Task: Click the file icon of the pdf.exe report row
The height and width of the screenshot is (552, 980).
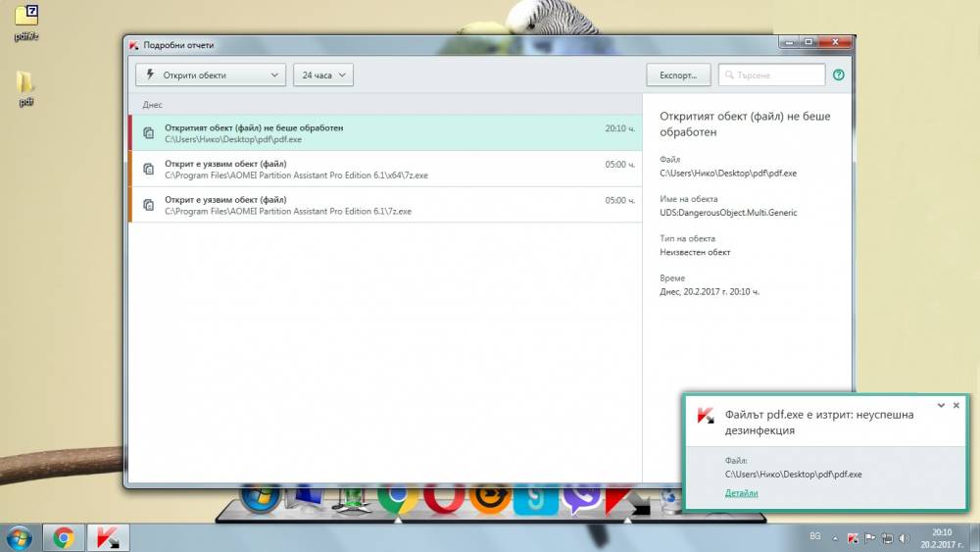Action: click(x=149, y=133)
